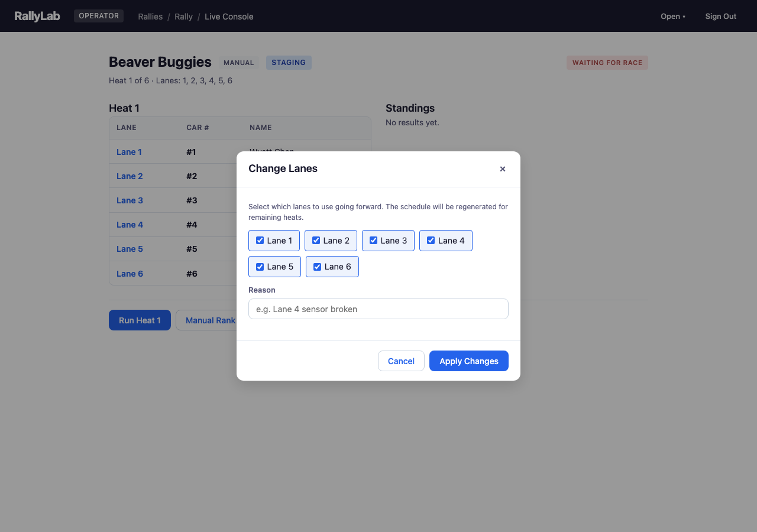
Task: Click the MANUAL mode badge
Action: click(238, 62)
